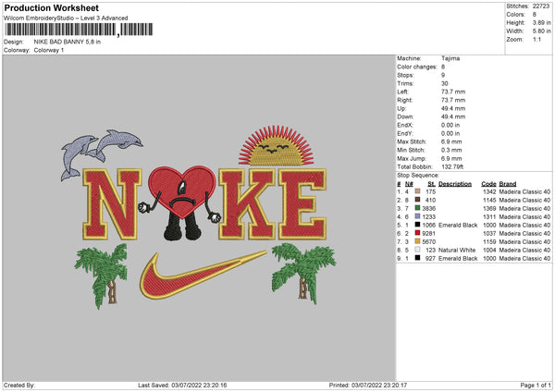Select the Machine value Tajima
This screenshot has width=555, height=392.
click(450, 58)
